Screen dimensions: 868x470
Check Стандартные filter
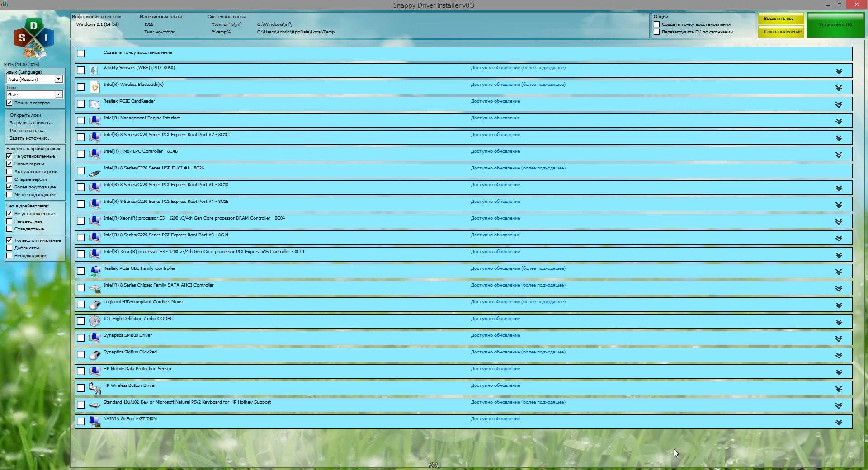9,229
